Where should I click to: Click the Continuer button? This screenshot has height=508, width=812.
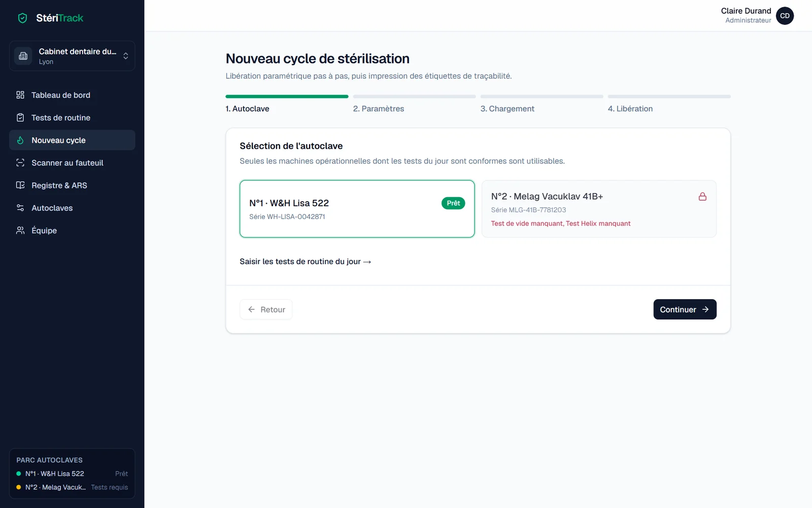(x=685, y=309)
